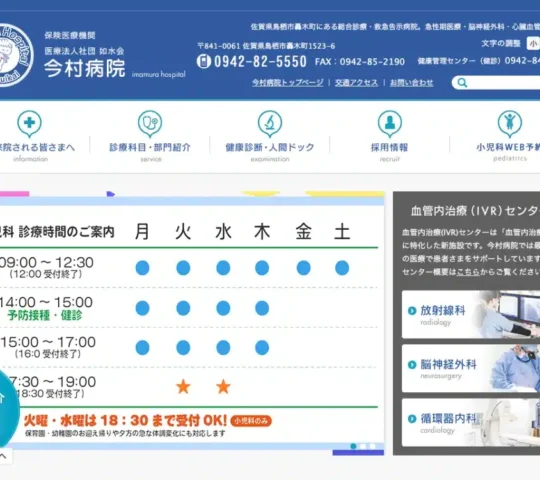Select the second slider dot
This screenshot has height=480, width=540.
[363, 446]
